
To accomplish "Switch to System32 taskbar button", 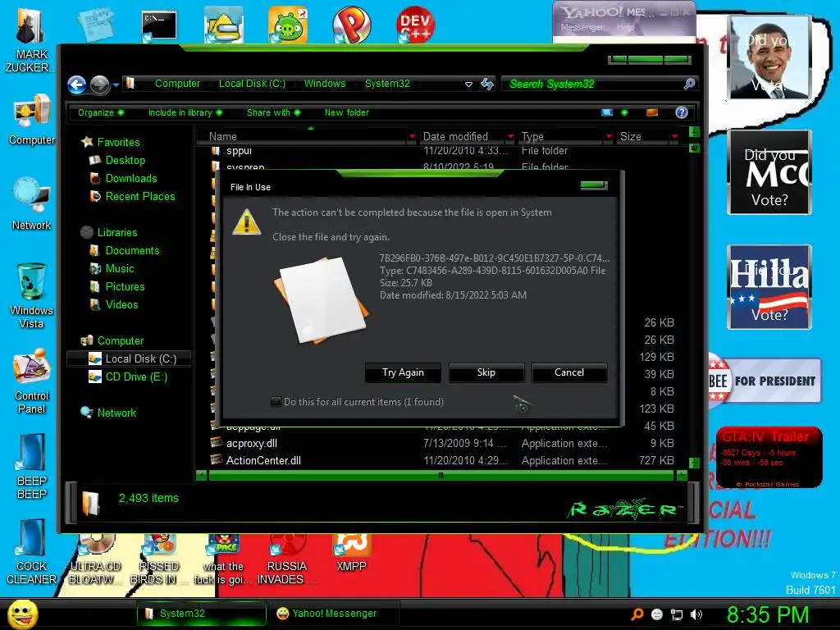I will pyautogui.click(x=202, y=614).
